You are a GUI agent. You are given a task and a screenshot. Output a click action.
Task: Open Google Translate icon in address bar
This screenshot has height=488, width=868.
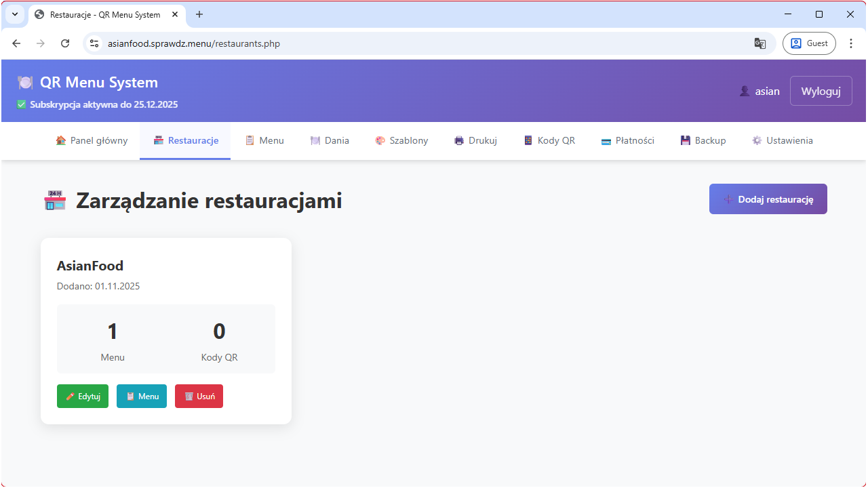point(759,43)
